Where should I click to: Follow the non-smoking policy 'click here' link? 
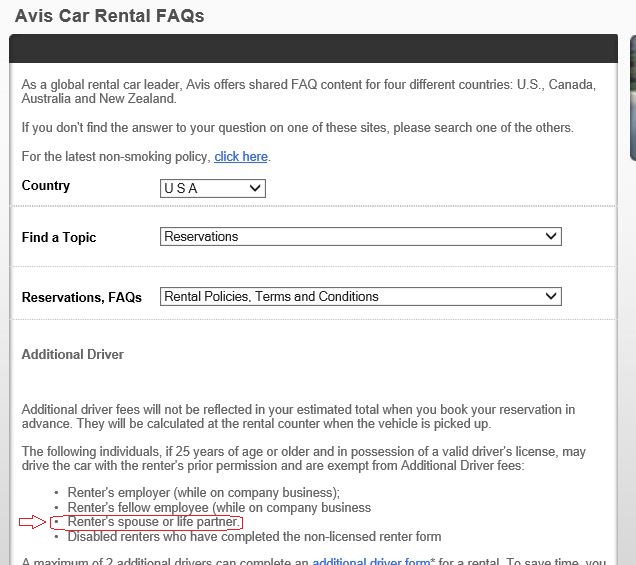pos(241,157)
